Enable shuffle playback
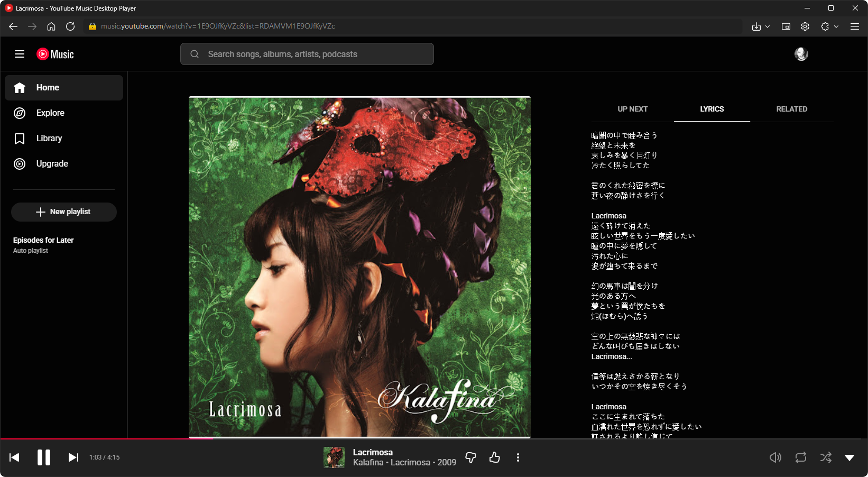Screen dimensions: 868x477 pos(825,457)
